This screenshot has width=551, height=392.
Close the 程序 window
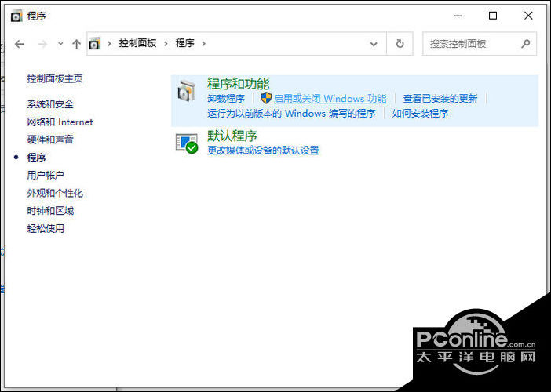tap(528, 16)
